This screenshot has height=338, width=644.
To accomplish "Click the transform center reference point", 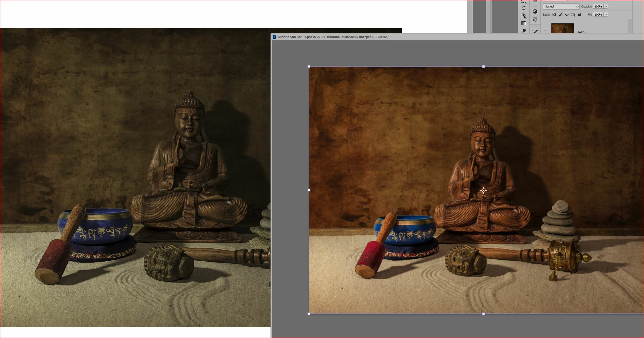I will (484, 190).
